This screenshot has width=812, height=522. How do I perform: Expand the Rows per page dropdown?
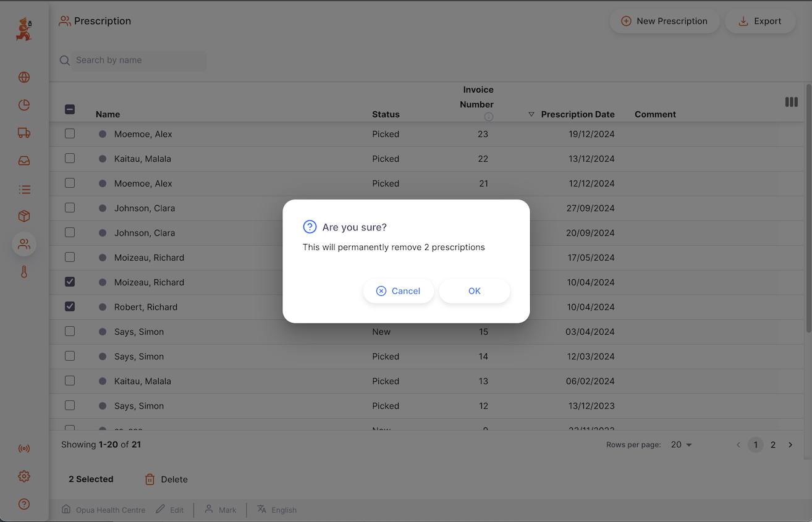point(682,445)
